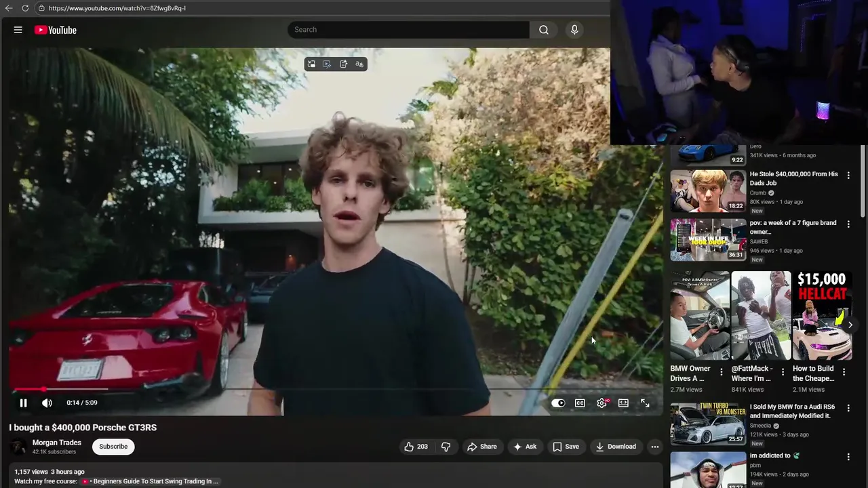Open the YouTube hamburger guide menu
868x488 pixels.
[x=18, y=30]
